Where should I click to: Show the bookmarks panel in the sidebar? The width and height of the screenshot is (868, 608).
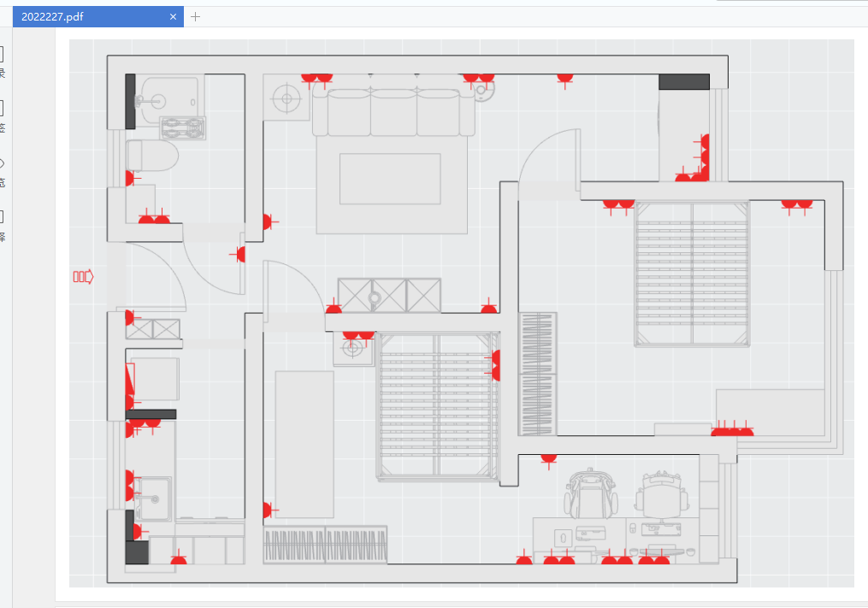pyautogui.click(x=2, y=109)
